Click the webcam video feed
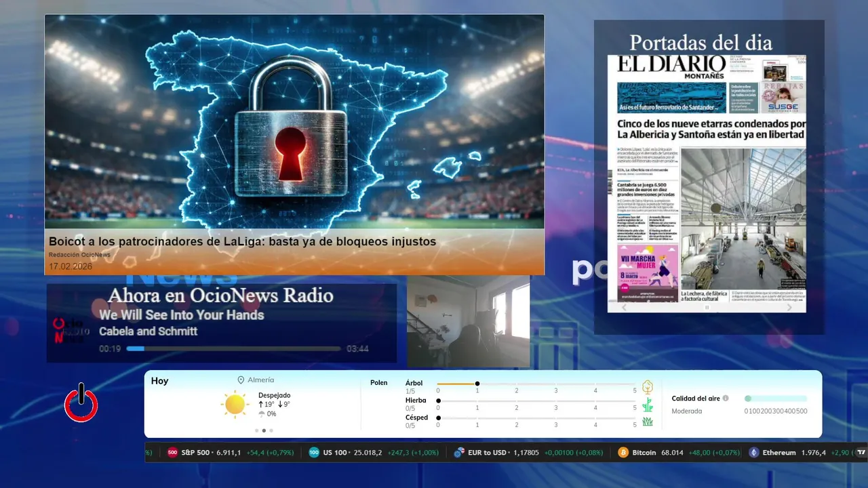This screenshot has height=488, width=868. click(468, 321)
